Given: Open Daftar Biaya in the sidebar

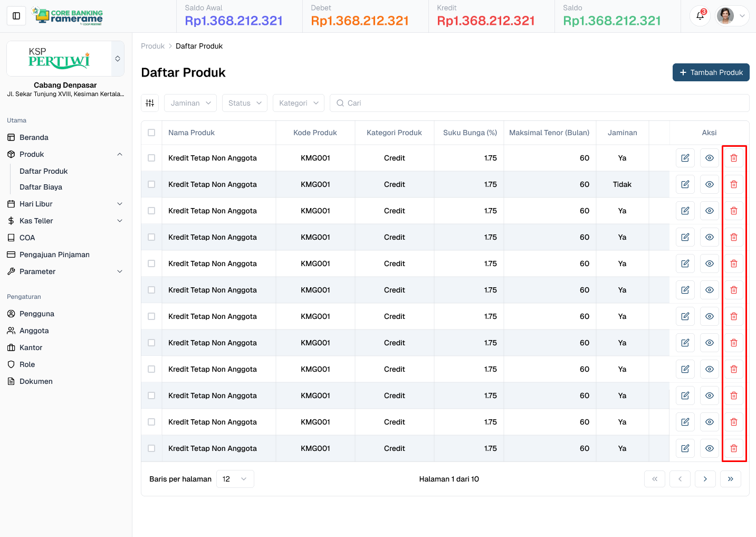Looking at the screenshot, I should pyautogui.click(x=41, y=187).
